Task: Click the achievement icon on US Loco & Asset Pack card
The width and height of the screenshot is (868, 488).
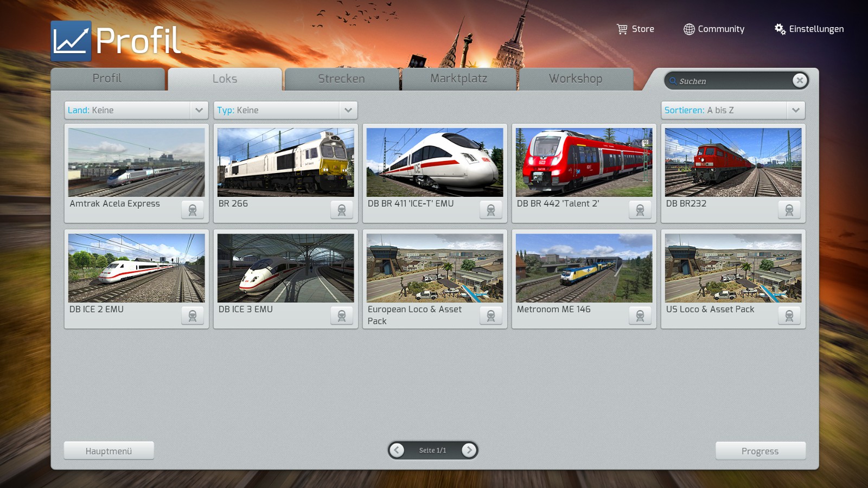Action: (x=789, y=316)
